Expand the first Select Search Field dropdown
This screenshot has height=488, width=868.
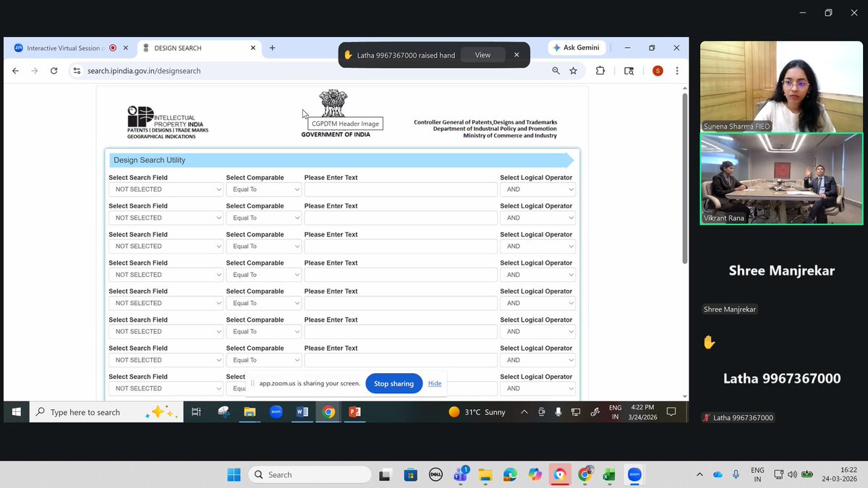(166, 189)
